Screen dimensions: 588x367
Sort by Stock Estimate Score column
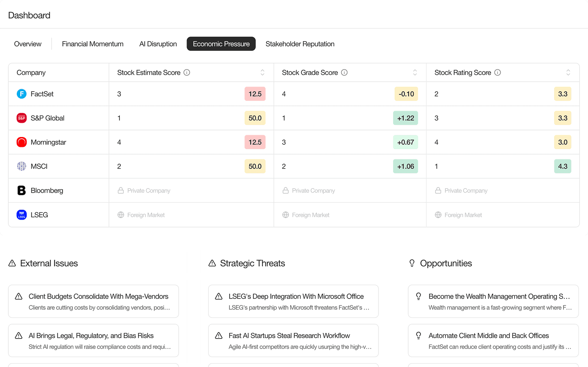(x=262, y=72)
